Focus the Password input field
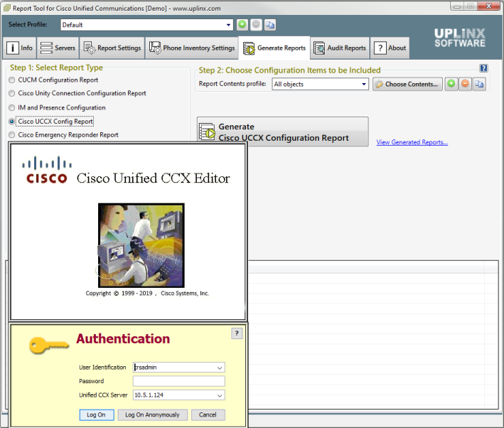The height and width of the screenshot is (428, 504). tap(179, 381)
